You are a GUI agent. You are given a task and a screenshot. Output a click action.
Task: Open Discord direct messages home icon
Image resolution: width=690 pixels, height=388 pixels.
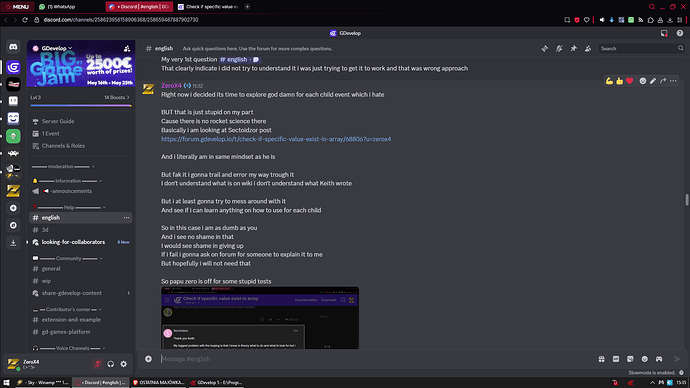[x=13, y=47]
